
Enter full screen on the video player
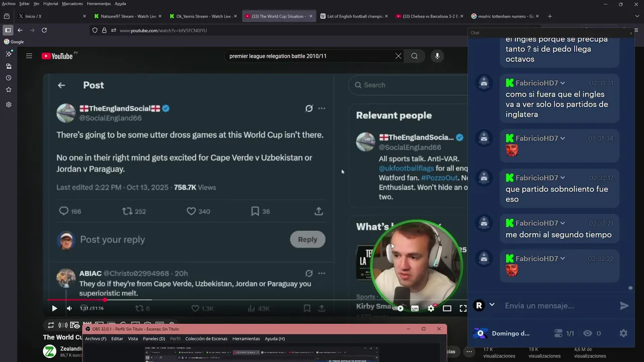(x=463, y=308)
